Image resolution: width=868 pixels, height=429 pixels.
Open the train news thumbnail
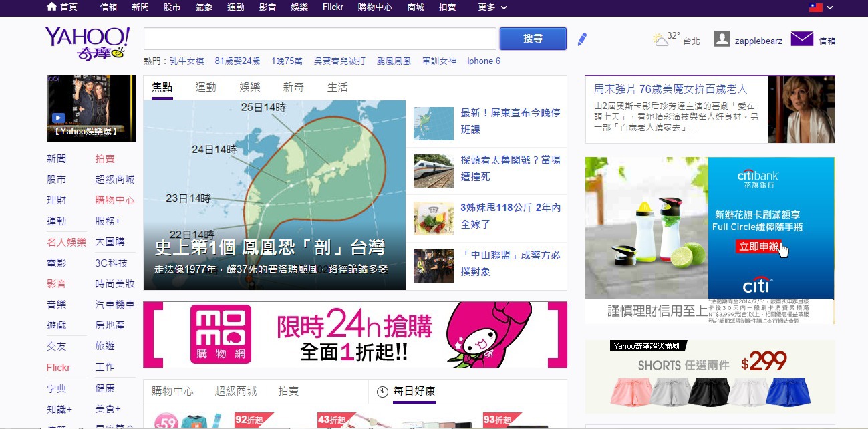[x=434, y=171]
